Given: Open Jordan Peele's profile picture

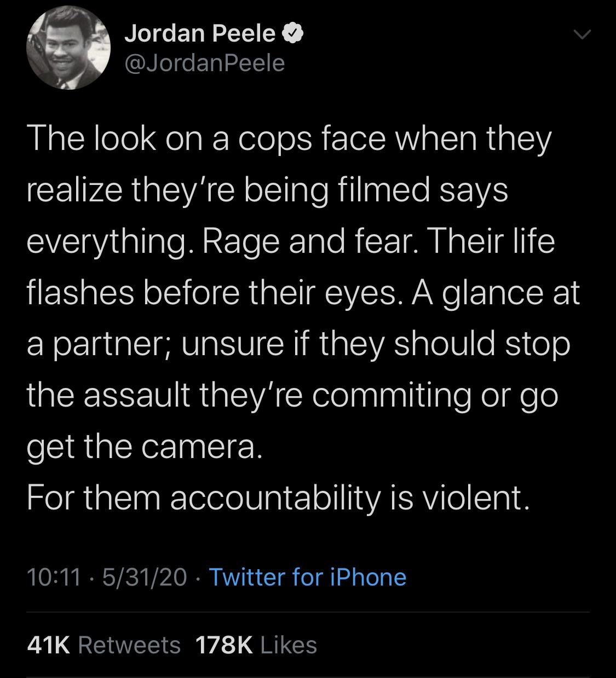Looking at the screenshot, I should 68,48.
